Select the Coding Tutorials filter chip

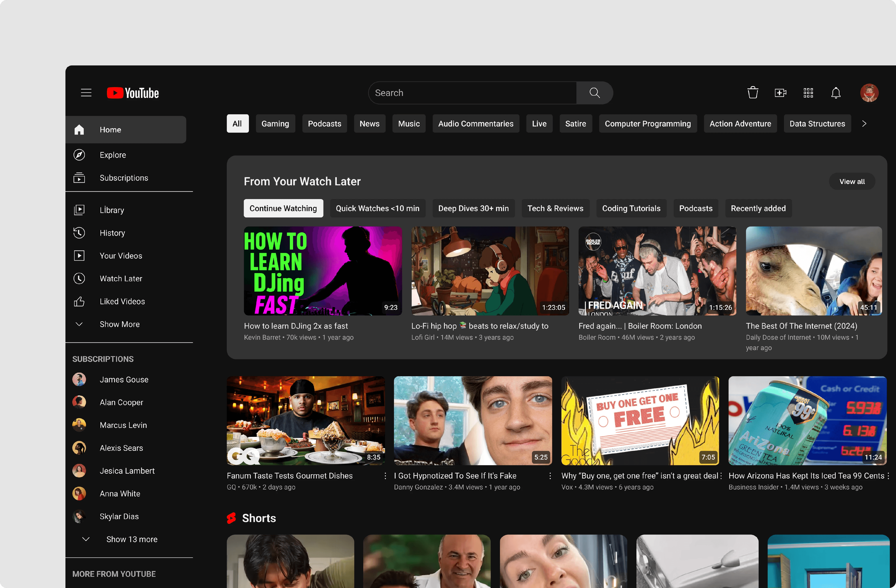point(631,208)
